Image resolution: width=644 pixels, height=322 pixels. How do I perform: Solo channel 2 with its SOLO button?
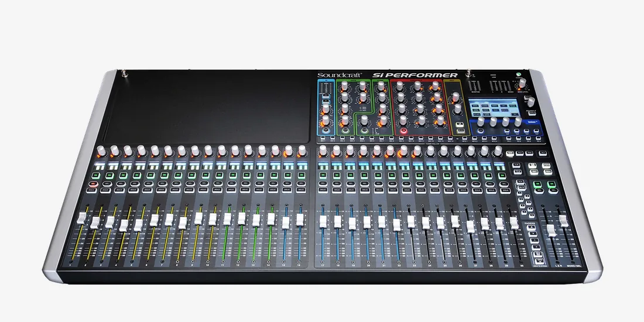pos(107,191)
